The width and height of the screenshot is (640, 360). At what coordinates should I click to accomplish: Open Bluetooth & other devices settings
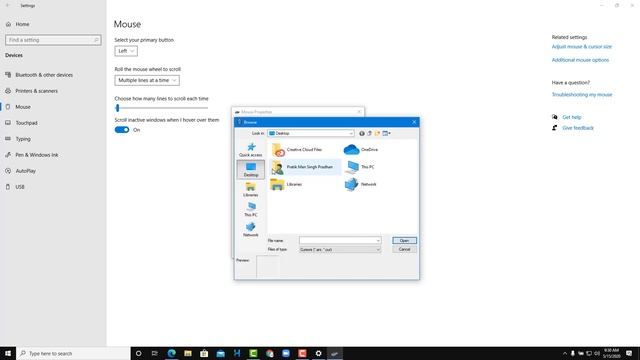44,75
